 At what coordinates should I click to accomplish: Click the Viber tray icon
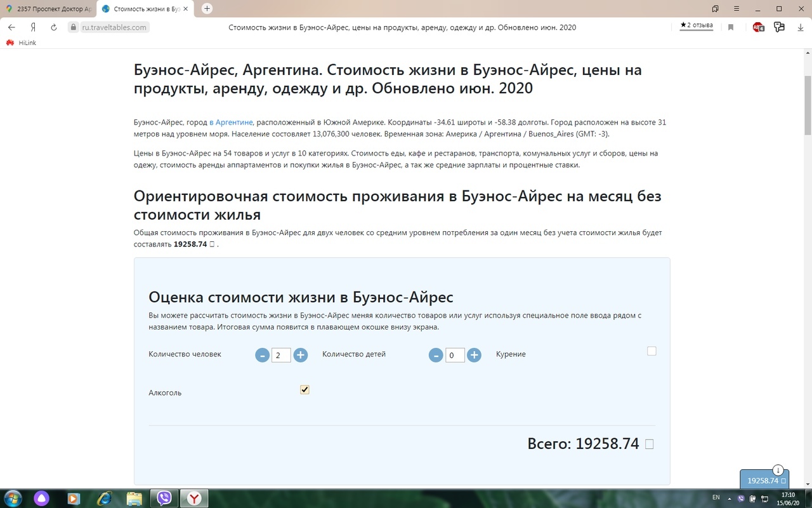click(742, 499)
